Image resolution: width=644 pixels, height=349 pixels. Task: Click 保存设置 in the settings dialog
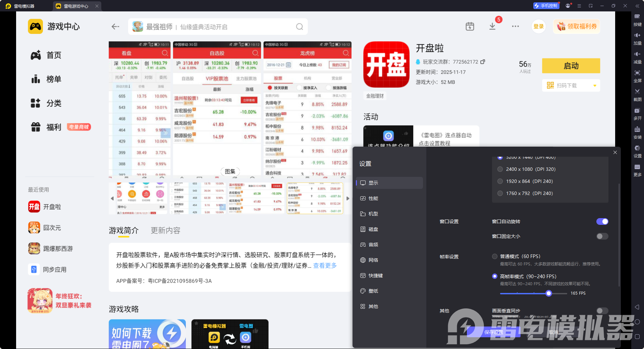point(493,332)
